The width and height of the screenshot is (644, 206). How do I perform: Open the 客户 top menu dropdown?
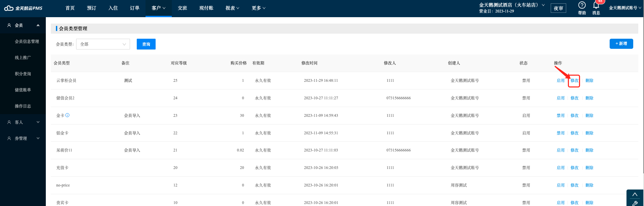pos(158,8)
